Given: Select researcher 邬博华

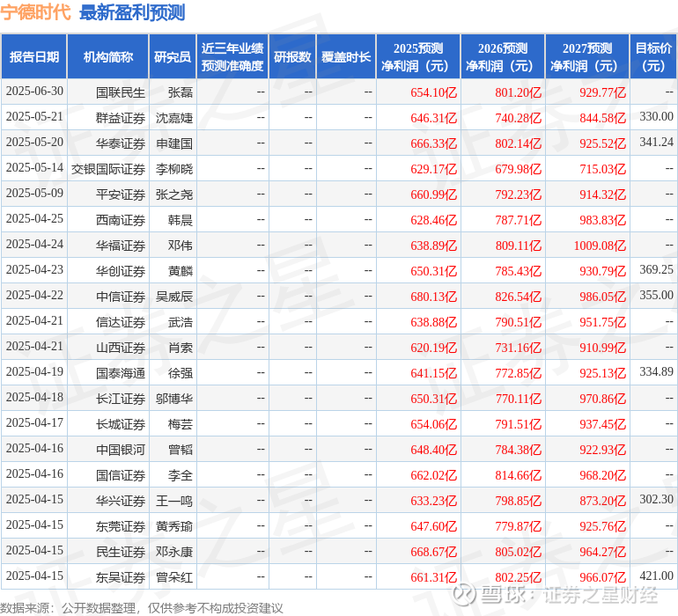Looking at the screenshot, I should pyautogui.click(x=173, y=399).
